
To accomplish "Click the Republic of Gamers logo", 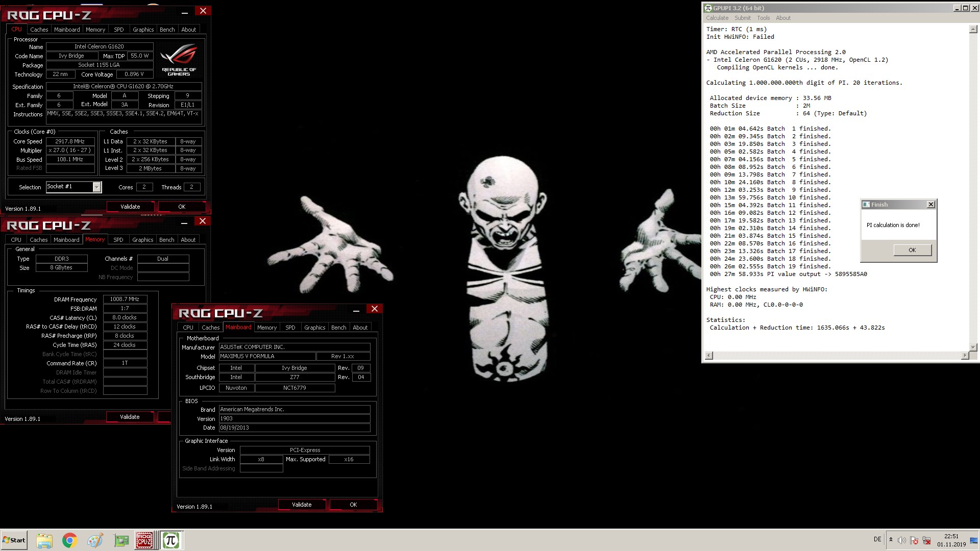I will point(179,60).
